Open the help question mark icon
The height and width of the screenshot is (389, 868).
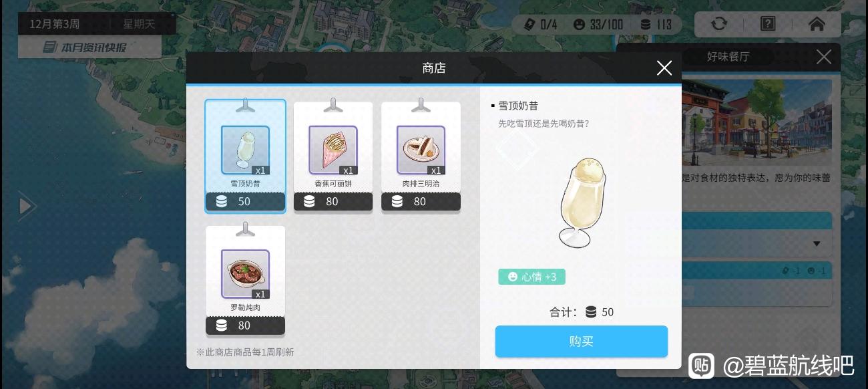(x=768, y=24)
